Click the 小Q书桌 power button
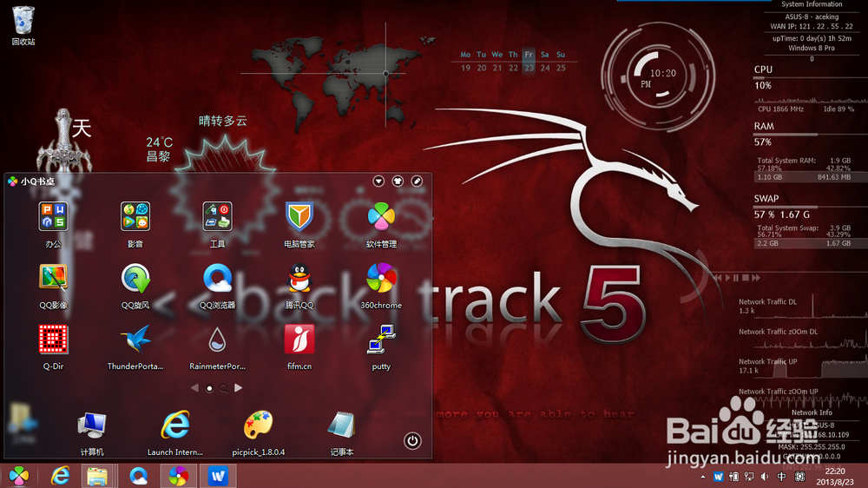 pos(412,441)
